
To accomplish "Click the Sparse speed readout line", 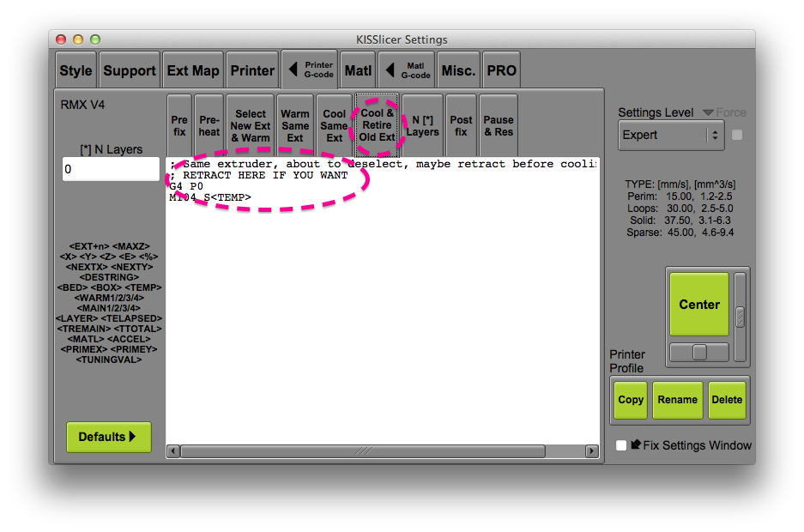I will pyautogui.click(x=680, y=233).
